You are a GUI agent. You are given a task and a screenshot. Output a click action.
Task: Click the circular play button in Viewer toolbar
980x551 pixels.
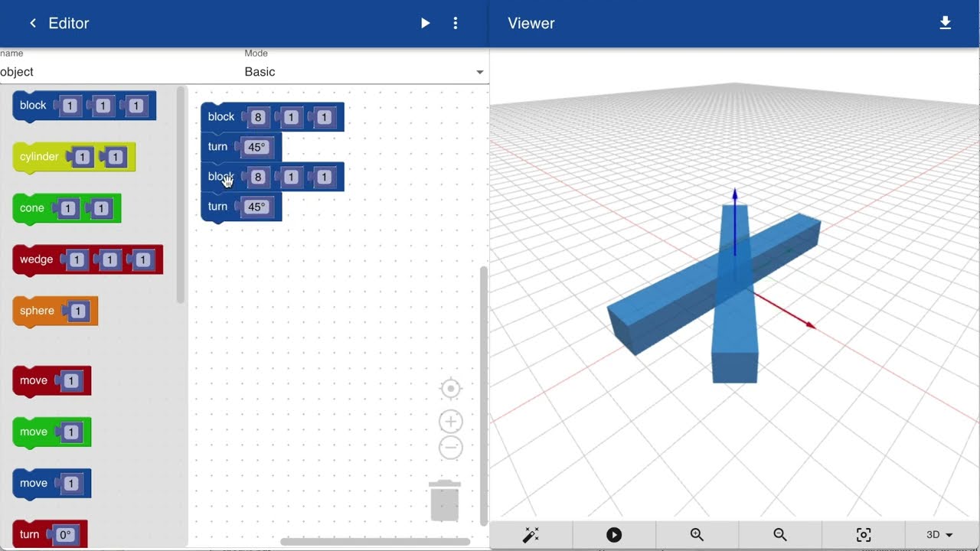tap(614, 535)
